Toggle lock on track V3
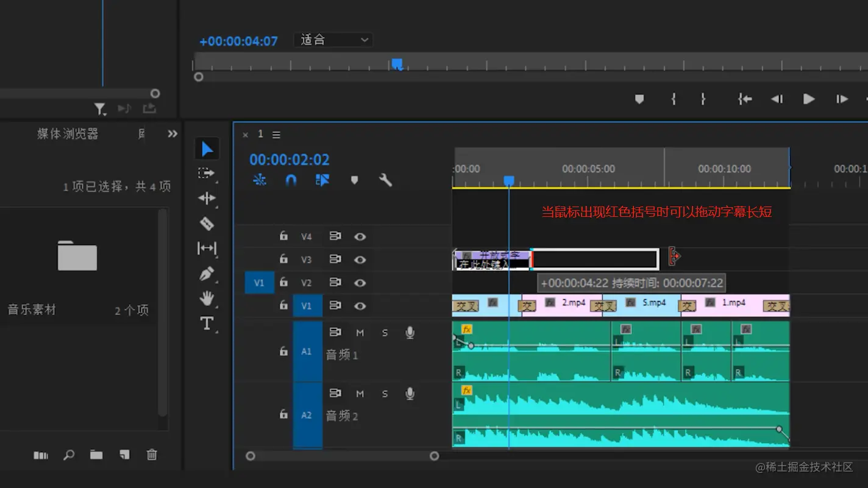The image size is (868, 488). [283, 259]
